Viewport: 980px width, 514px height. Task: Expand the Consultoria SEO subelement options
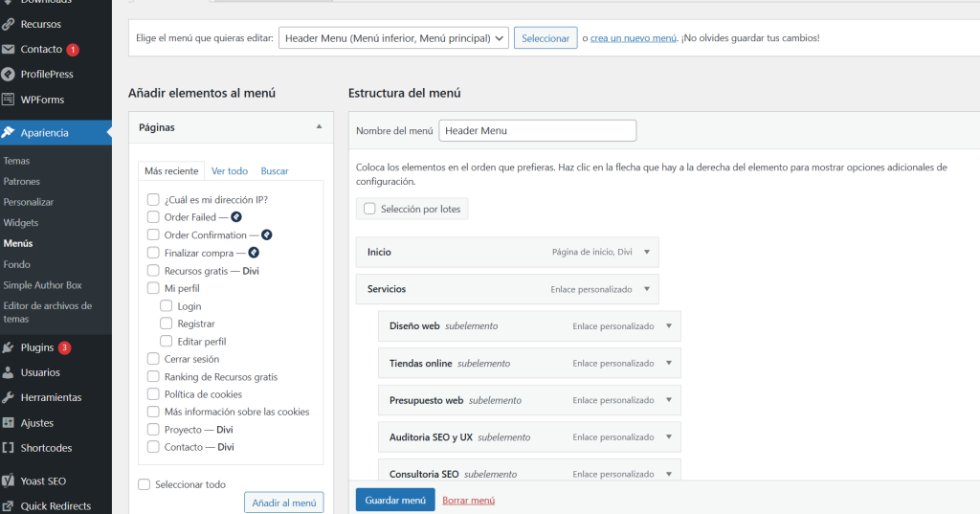669,474
